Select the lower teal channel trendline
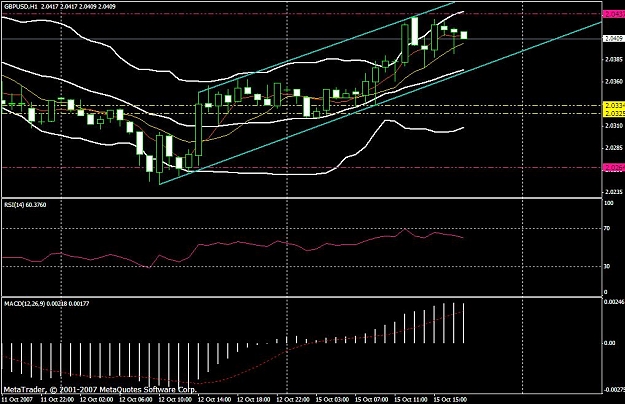The image size is (625, 404). coord(381,103)
